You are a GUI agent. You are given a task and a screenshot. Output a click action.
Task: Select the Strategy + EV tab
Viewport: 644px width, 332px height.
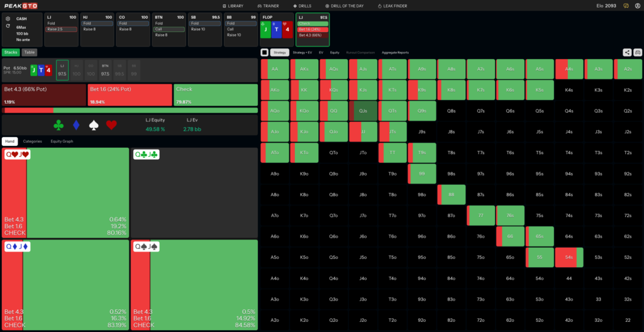point(303,52)
